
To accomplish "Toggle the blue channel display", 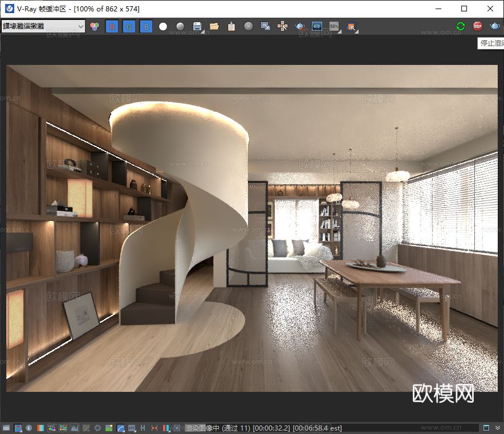I will click(x=147, y=26).
